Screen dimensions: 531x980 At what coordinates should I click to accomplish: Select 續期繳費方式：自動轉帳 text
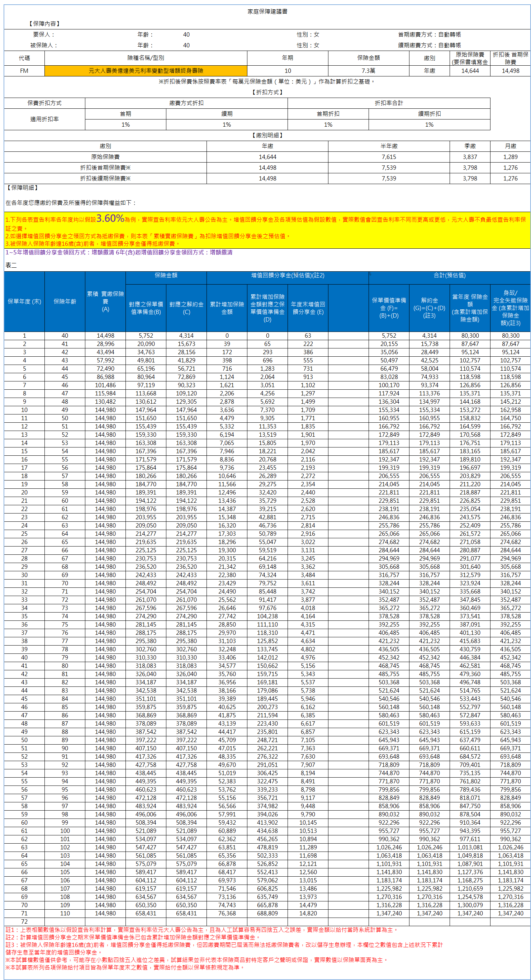[x=430, y=45]
